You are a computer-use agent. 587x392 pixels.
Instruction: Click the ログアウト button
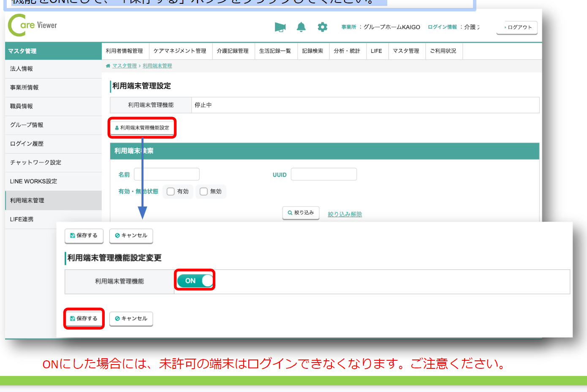click(x=517, y=27)
